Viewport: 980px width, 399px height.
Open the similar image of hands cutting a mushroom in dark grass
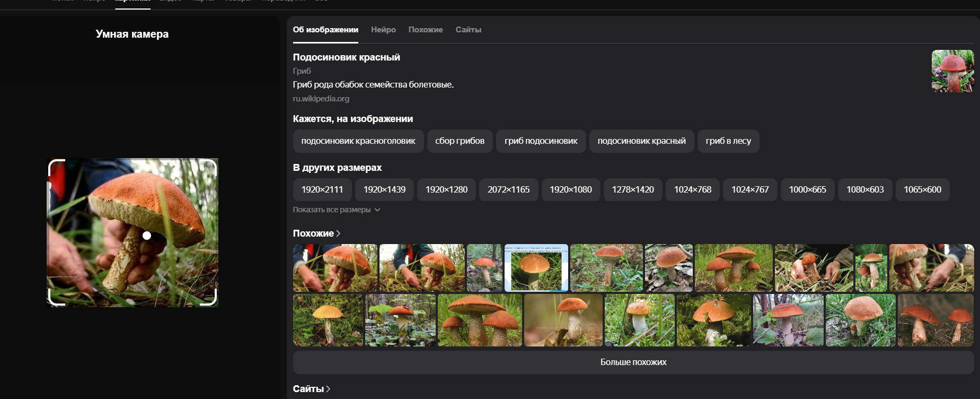[x=814, y=268]
